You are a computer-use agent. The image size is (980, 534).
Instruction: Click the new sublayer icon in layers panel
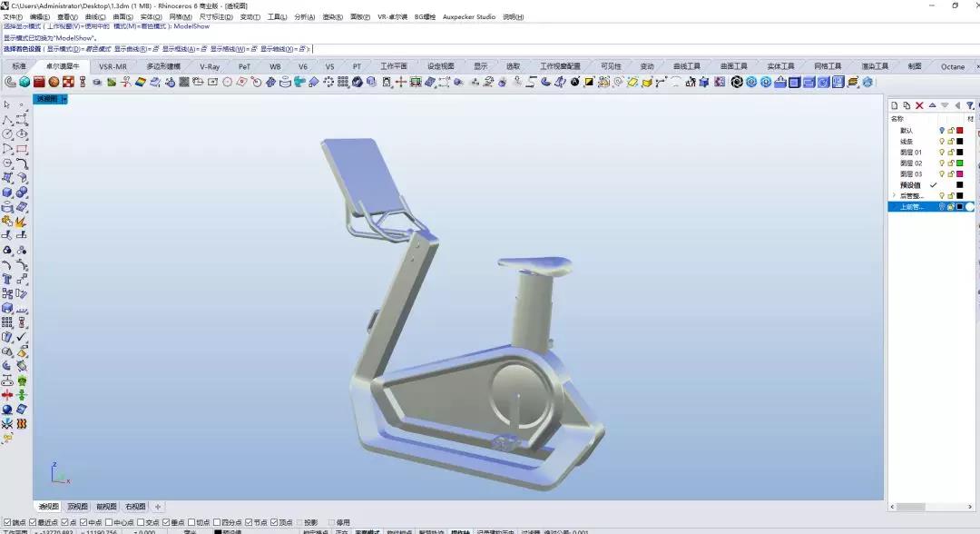(x=906, y=105)
